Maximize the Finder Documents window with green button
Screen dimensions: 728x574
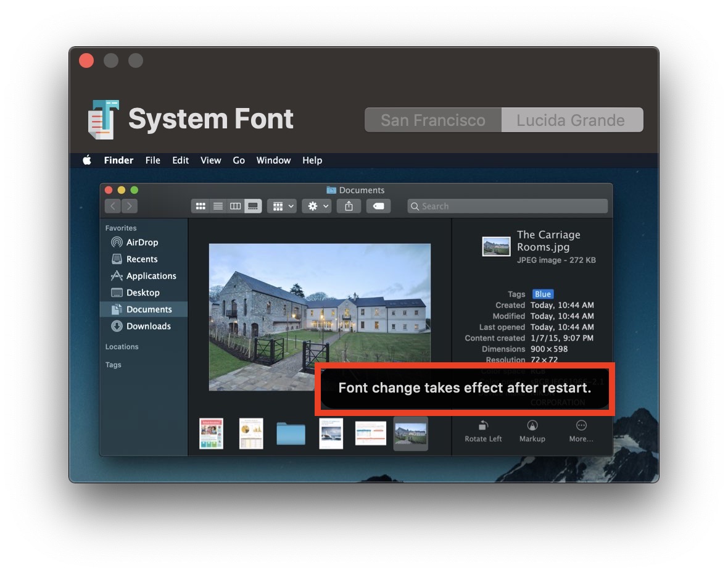pos(134,190)
